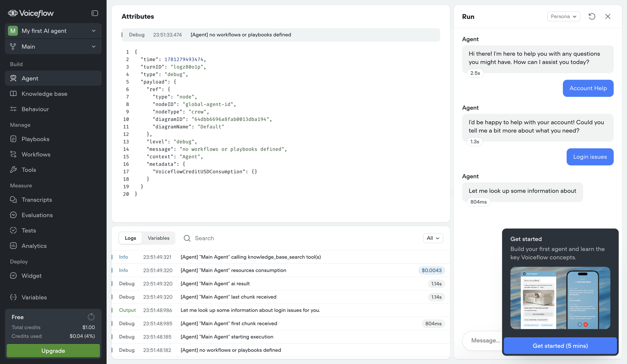627x364 pixels.
Task: Click the Credits used $0.04 (4%) value
Action: click(x=82, y=336)
